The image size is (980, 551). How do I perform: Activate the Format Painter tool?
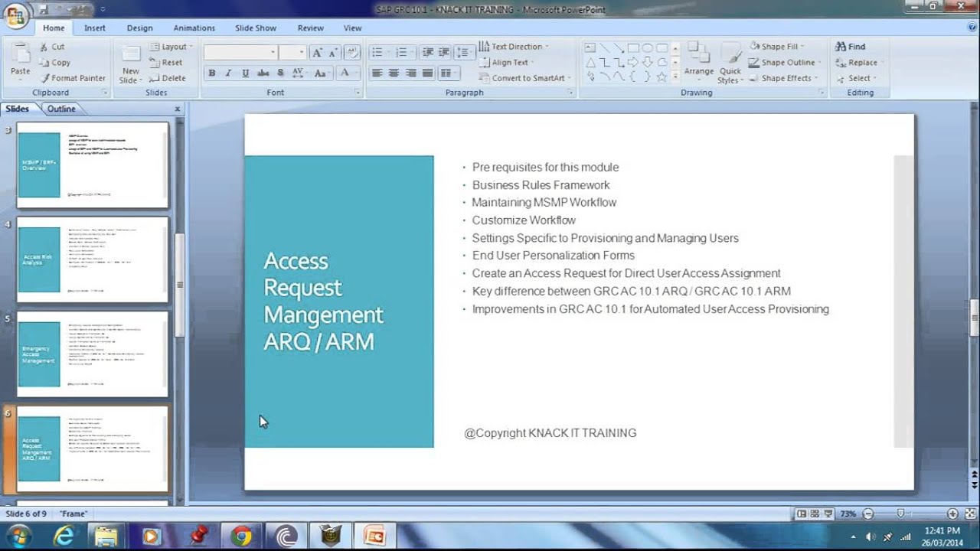[x=72, y=78]
